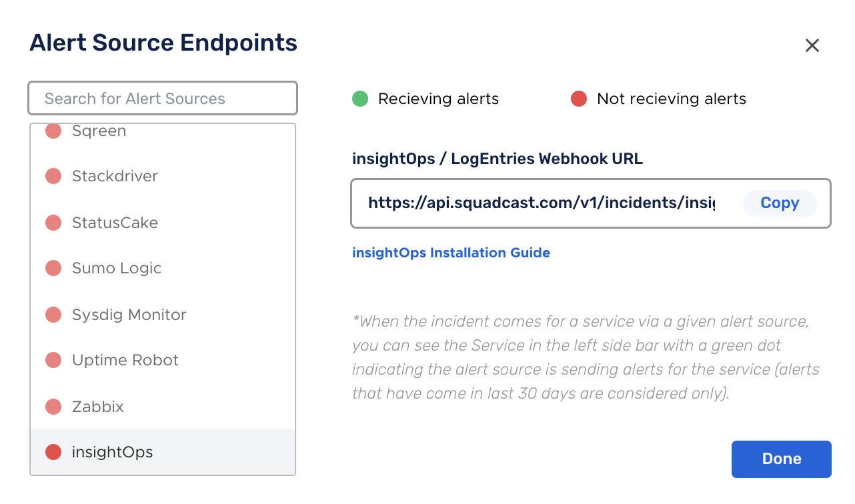This screenshot has width=855, height=504.
Task: Click the red status dot beside Zabbix
Action: [x=53, y=407]
